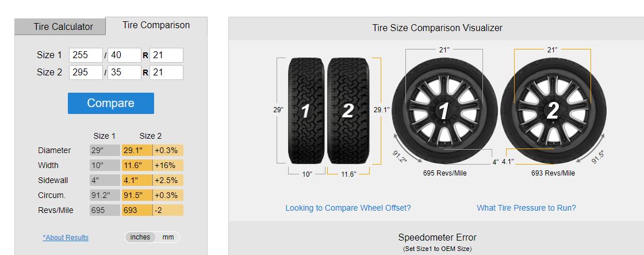Follow the Compare Wheel Offset link
644x255 pixels.
[x=348, y=208]
